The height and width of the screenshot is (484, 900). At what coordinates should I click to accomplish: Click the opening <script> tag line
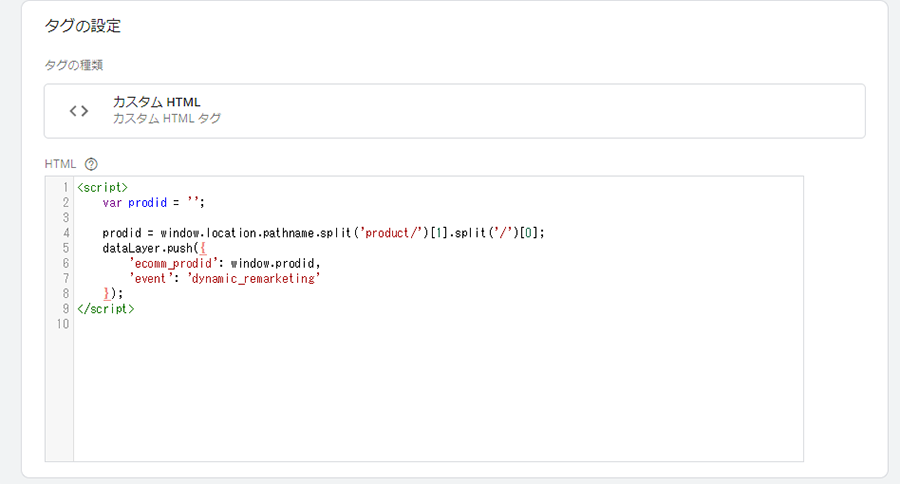(103, 187)
